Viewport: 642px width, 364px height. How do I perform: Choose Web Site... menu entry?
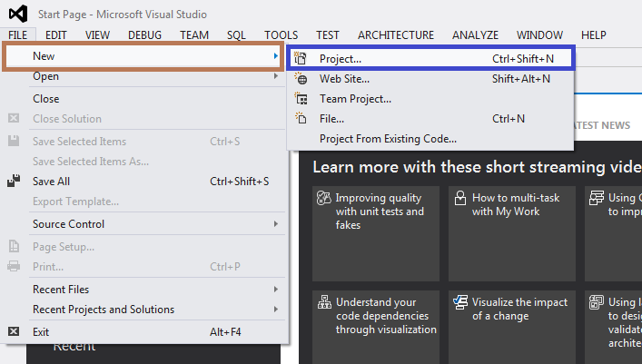tap(430, 79)
